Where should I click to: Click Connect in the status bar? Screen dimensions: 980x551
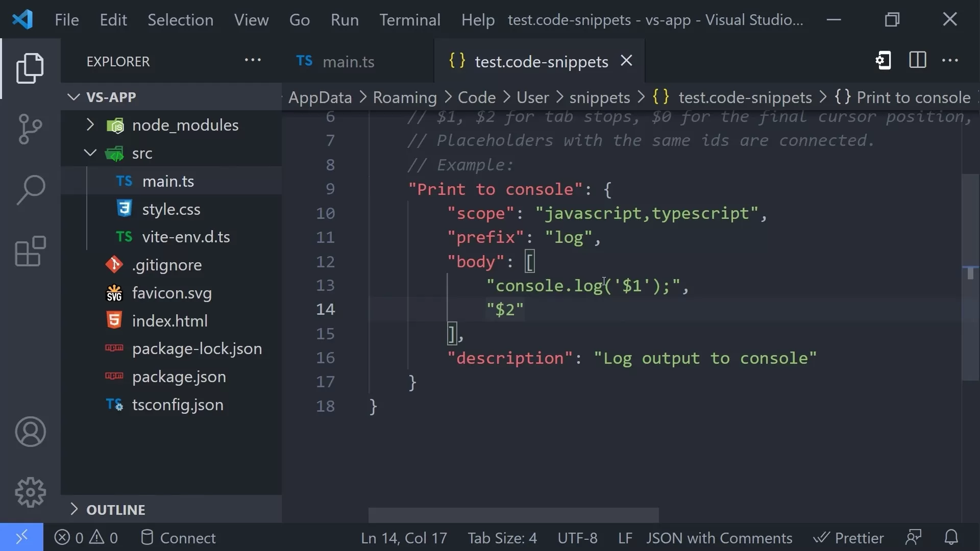(179, 537)
